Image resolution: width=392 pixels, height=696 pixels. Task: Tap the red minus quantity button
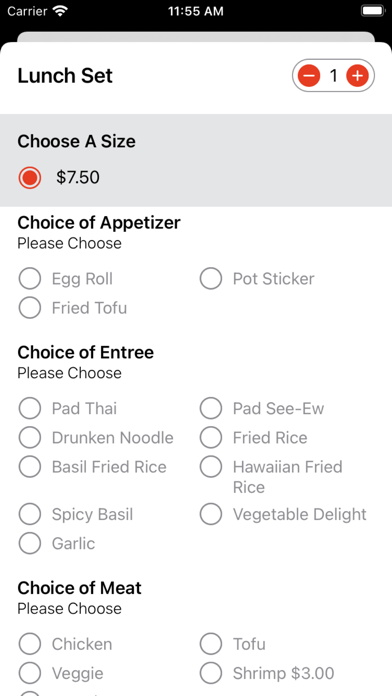point(309,76)
